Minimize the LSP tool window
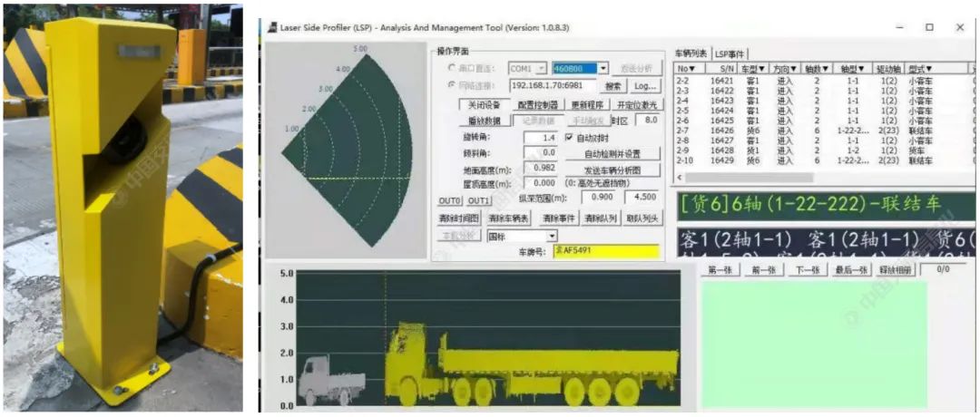 click(x=898, y=27)
